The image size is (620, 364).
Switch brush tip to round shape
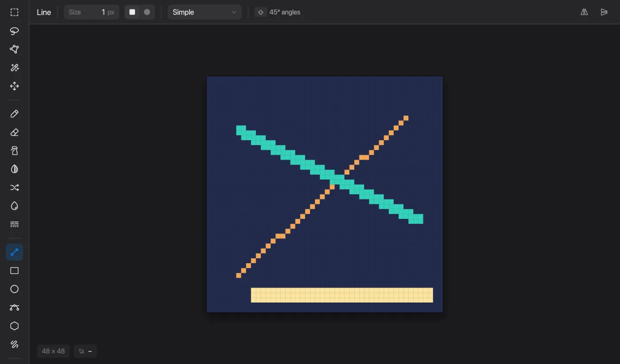pos(147,12)
